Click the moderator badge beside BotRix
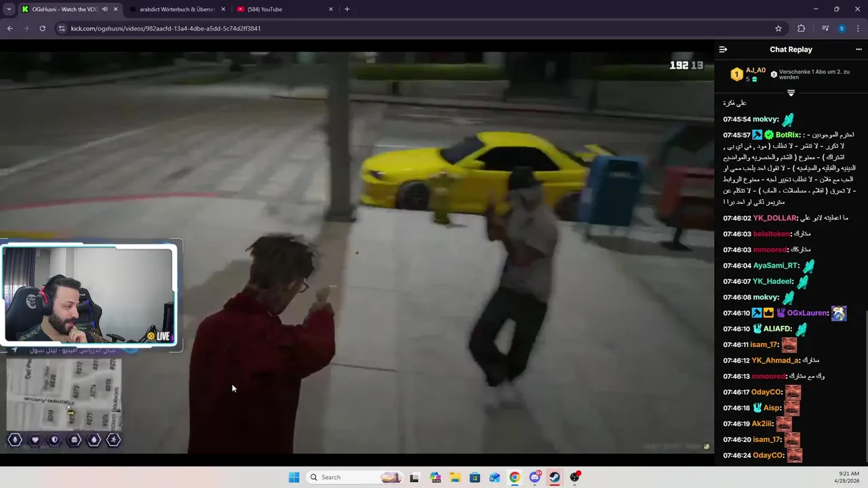The width and height of the screenshot is (868, 488). [757, 135]
